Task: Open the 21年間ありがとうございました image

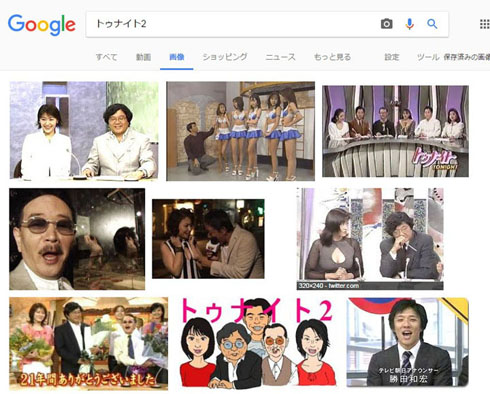Action: (x=89, y=344)
